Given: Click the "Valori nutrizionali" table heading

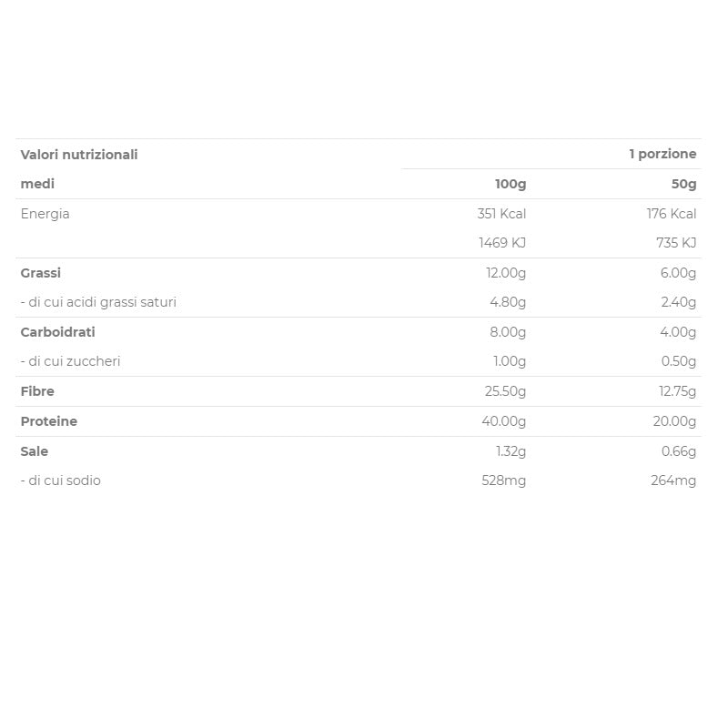Looking at the screenshot, I should pos(79,155).
